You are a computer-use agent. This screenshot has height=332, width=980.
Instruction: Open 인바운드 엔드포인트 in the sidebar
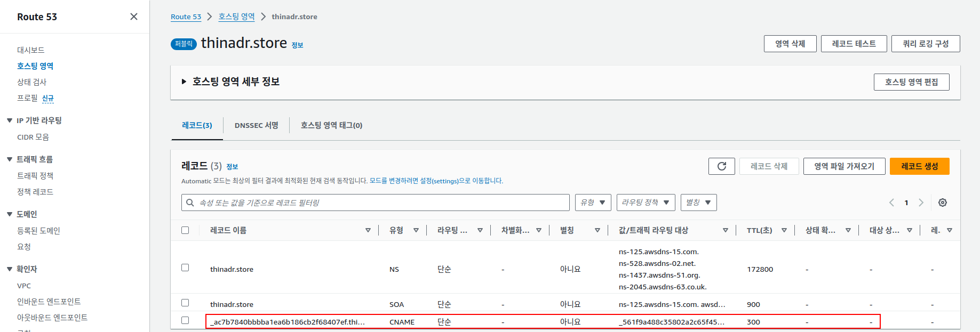49,302
